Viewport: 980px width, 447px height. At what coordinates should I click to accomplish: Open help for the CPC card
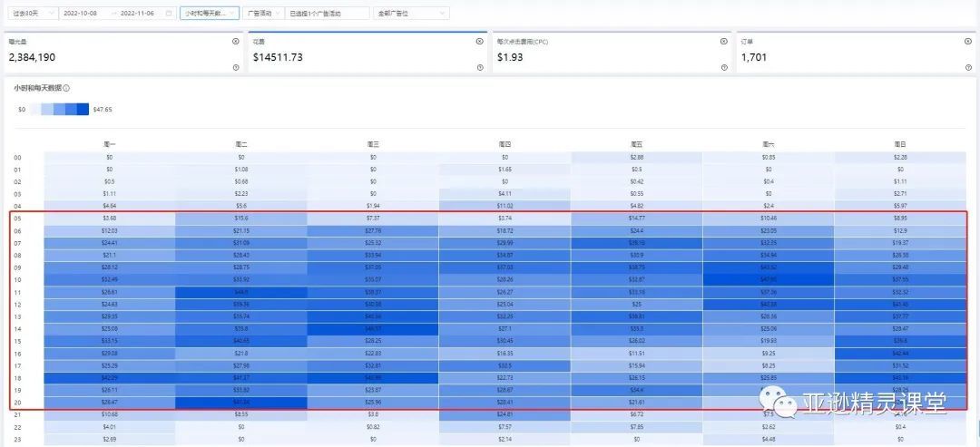click(x=724, y=67)
